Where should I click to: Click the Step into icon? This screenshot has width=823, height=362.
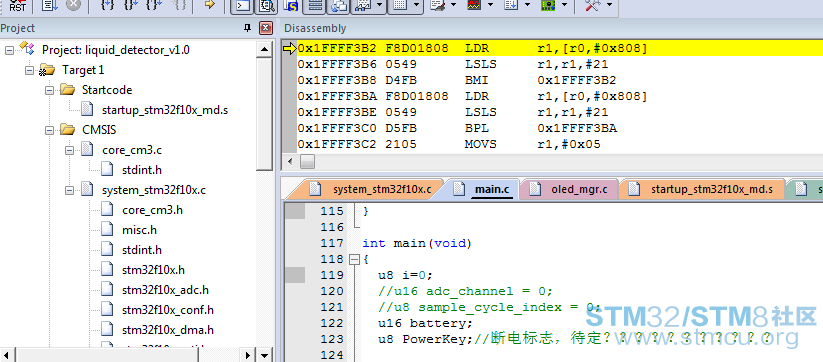click(107, 5)
